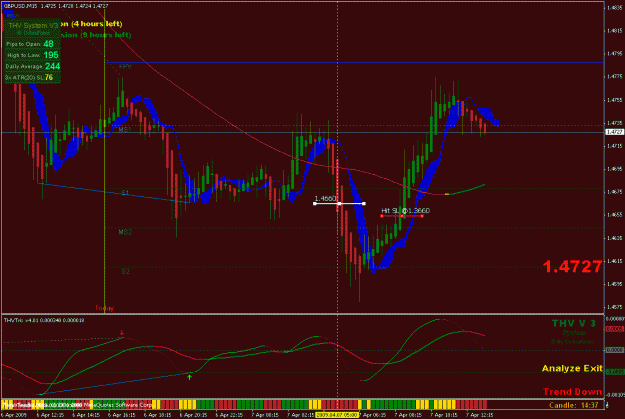This screenshot has width=625, height=419.
Task: Click the MS2 pivot level label
Action: (x=125, y=232)
